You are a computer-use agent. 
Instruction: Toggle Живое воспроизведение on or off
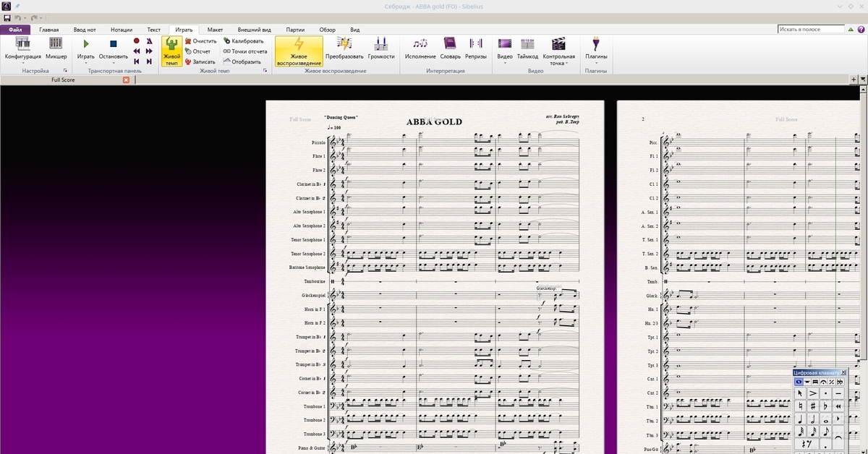pyautogui.click(x=298, y=51)
